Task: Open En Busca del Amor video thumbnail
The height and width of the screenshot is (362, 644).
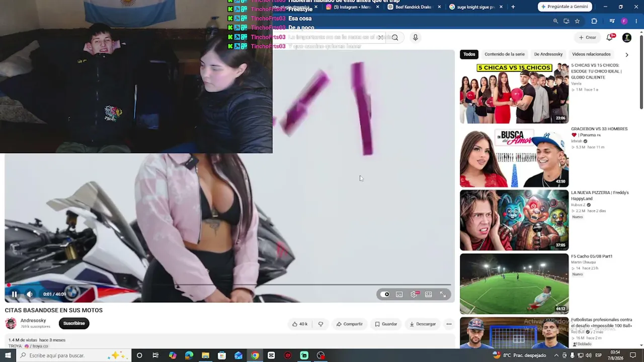Action: click(514, 157)
